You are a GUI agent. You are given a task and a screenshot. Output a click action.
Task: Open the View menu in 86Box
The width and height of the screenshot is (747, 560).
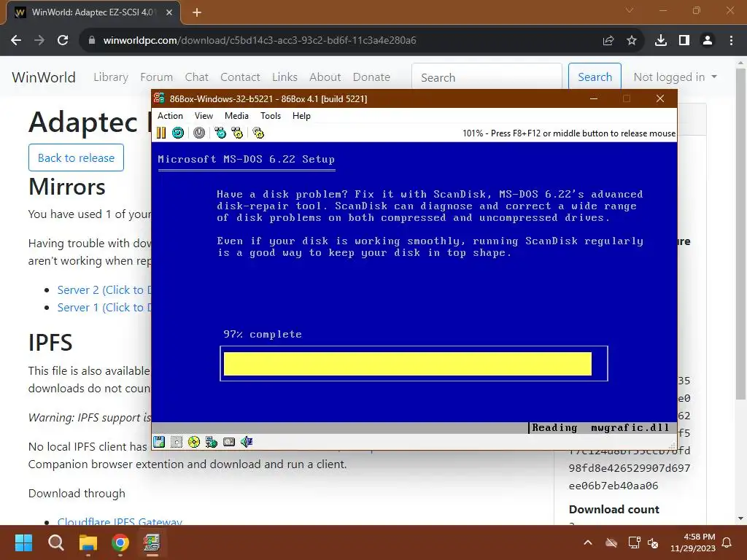[x=204, y=116]
